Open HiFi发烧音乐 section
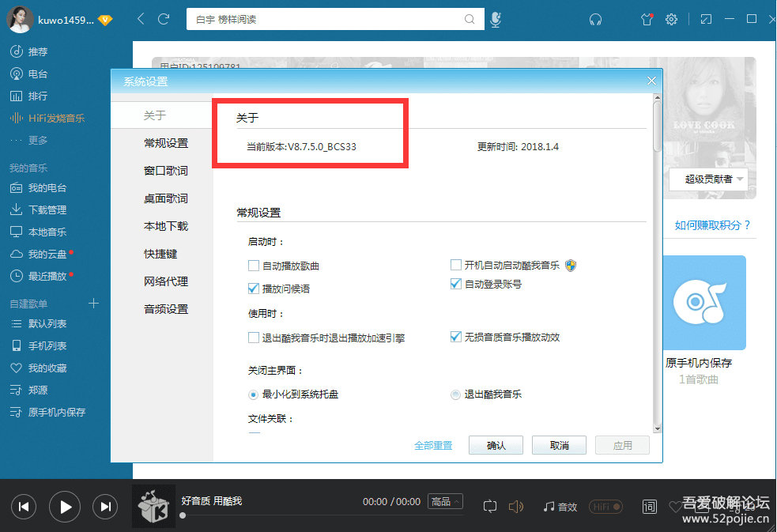 [47, 118]
